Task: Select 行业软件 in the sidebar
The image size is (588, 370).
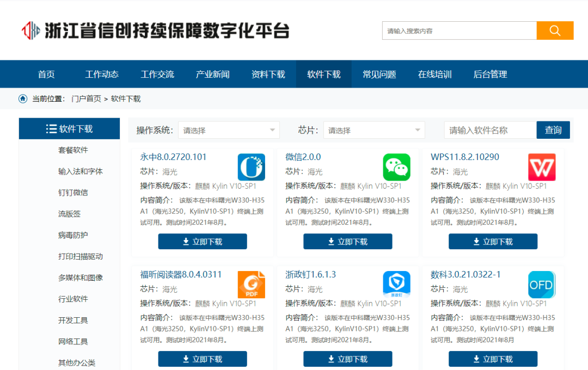Action: [73, 299]
